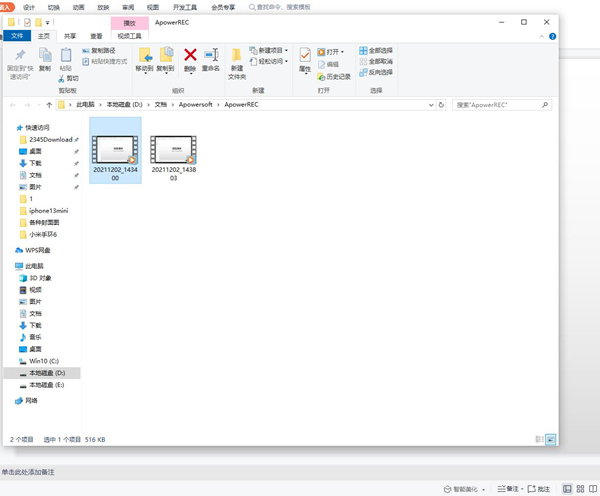The width and height of the screenshot is (600, 496).
Task: Select video thumbnail 20211202_143803
Action: point(174,158)
